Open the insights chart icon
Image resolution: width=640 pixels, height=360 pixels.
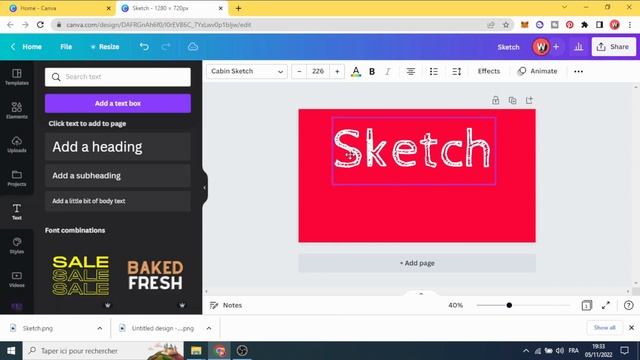tap(578, 47)
